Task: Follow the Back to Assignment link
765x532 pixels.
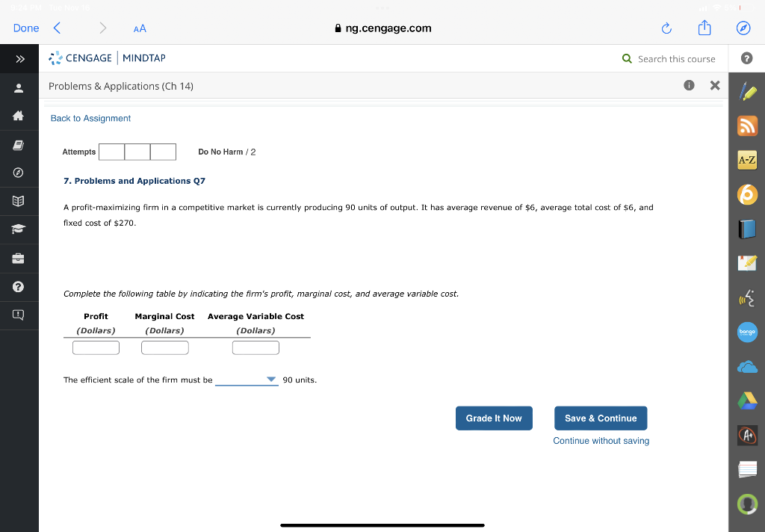Action: (x=90, y=118)
